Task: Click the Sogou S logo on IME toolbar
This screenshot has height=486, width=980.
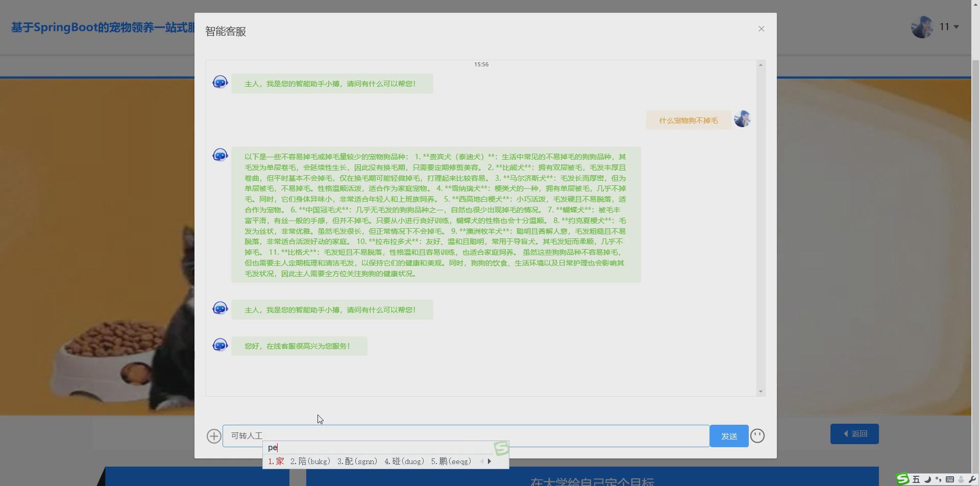Action: coord(902,479)
